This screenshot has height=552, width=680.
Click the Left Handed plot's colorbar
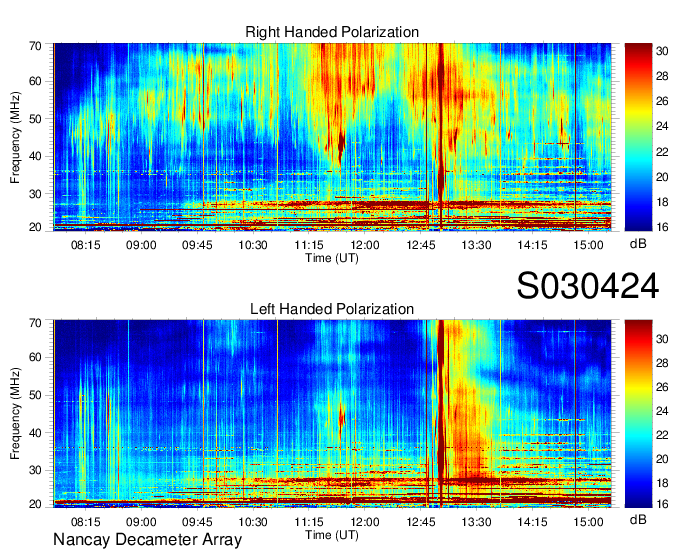pos(638,414)
